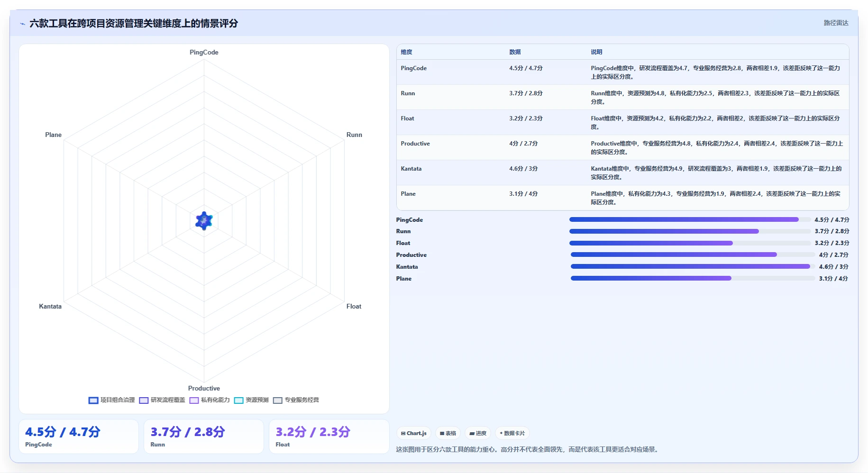The image size is (868, 473).
Task: Click the Kantata radar axis label
Action: 50,306
